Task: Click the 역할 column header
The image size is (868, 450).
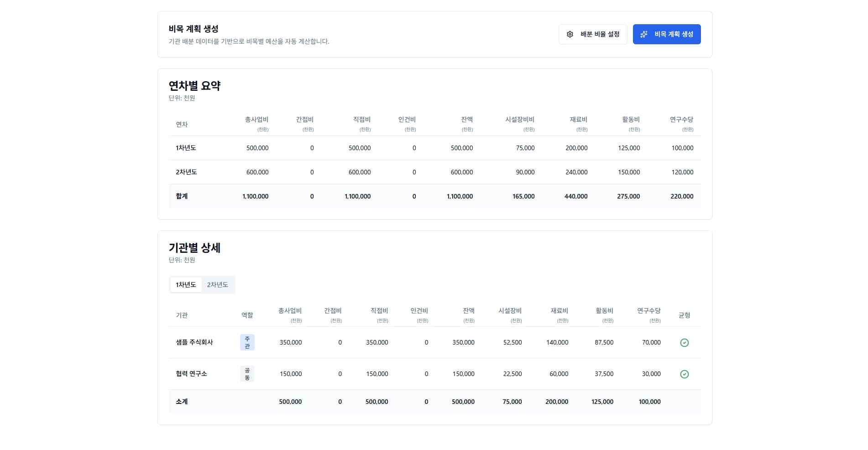Action: point(247,315)
